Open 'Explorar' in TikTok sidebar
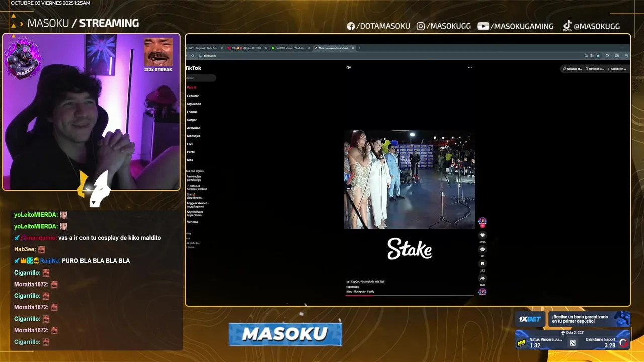Image resolution: width=644 pixels, height=362 pixels. point(193,96)
